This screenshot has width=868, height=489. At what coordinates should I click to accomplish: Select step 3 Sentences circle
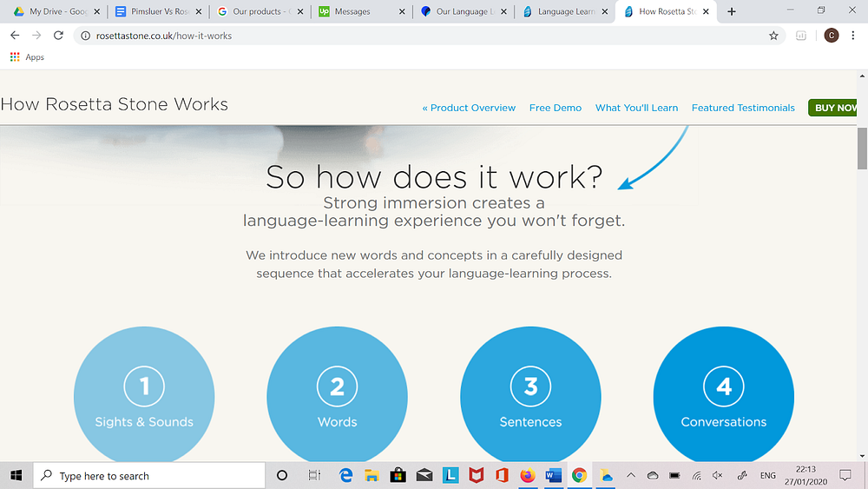pos(530,394)
